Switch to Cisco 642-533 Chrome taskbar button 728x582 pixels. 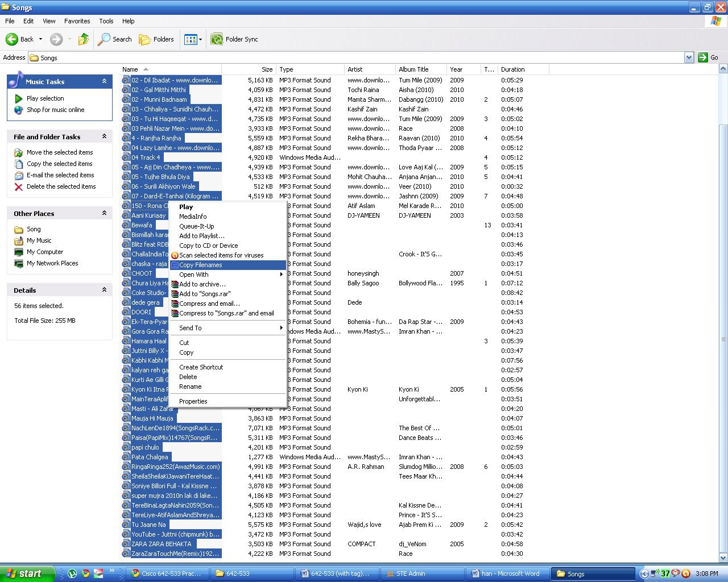pyautogui.click(x=167, y=573)
